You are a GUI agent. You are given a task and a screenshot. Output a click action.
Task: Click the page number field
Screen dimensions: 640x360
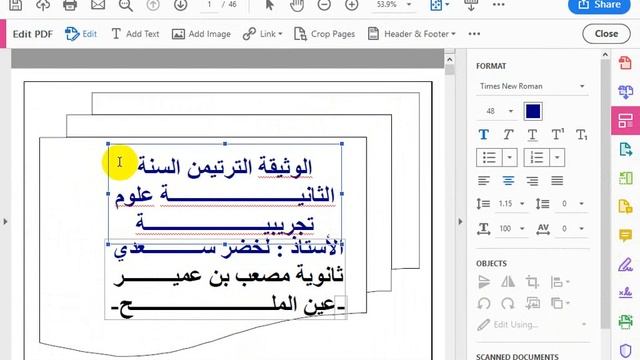(x=209, y=4)
